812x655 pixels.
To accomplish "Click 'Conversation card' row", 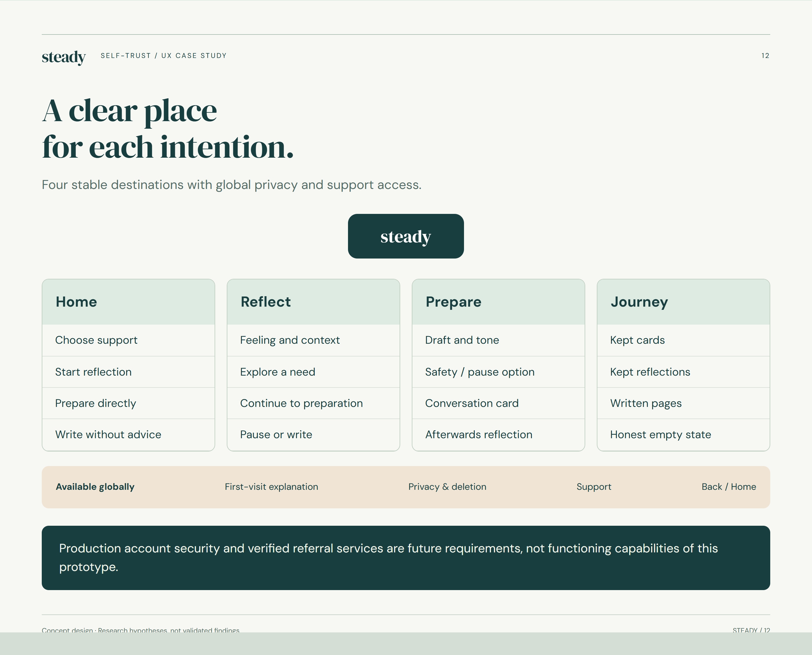I will point(498,403).
